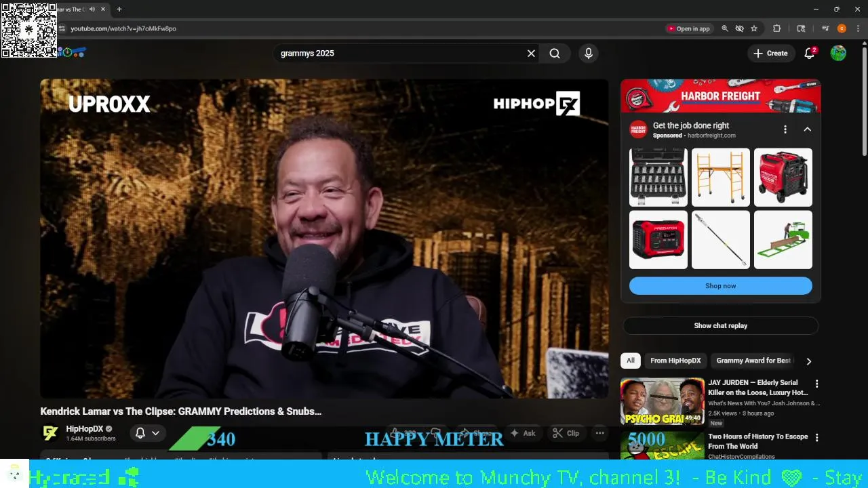Select the pole saw product thumbnail

(721, 240)
